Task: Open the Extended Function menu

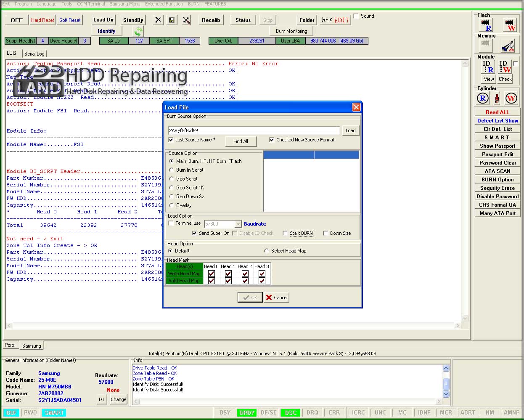Action: (164, 4)
